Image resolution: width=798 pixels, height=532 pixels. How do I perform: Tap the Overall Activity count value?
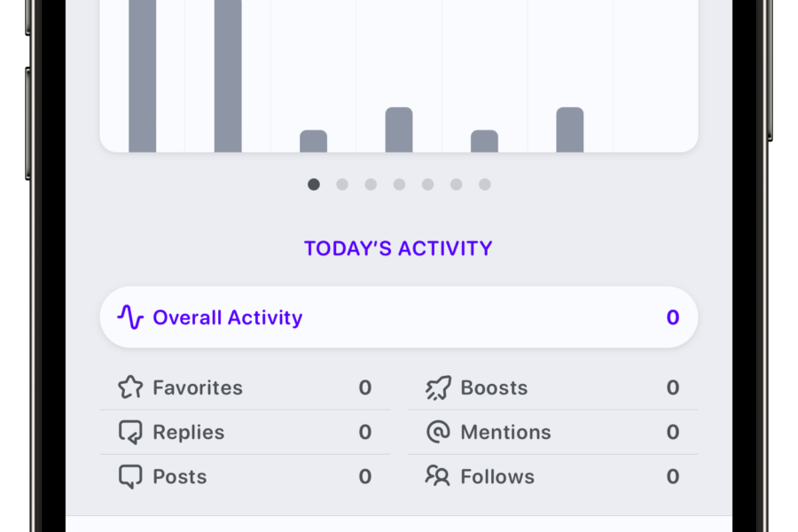coord(673,317)
